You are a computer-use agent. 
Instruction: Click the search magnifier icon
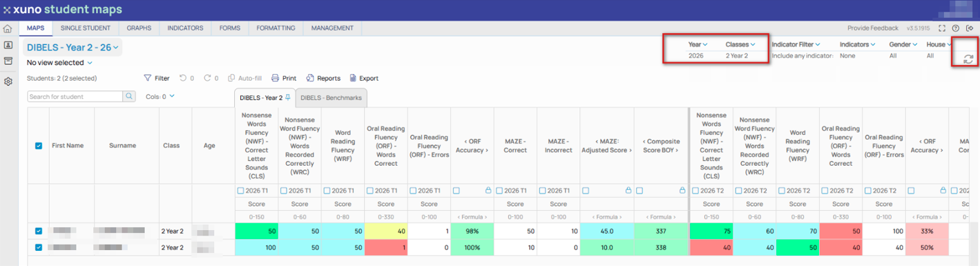click(129, 97)
